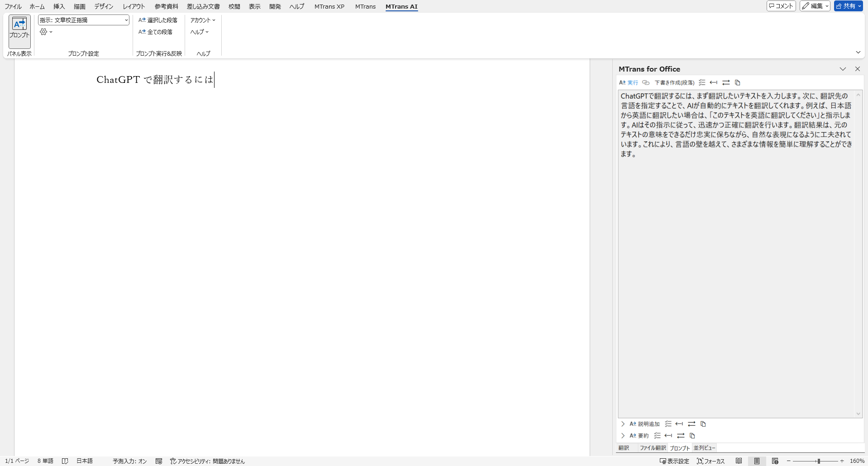Close the MTrans for Office pane
868x466 pixels.
point(858,69)
